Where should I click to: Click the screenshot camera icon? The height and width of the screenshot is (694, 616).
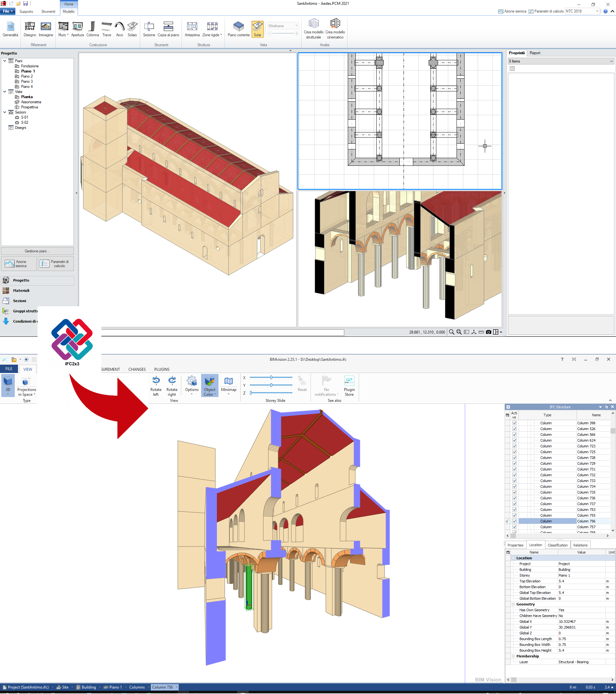tap(488, 332)
